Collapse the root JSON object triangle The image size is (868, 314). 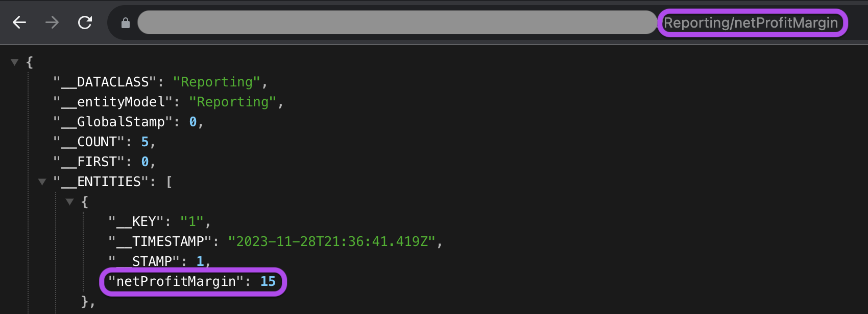[x=15, y=62]
